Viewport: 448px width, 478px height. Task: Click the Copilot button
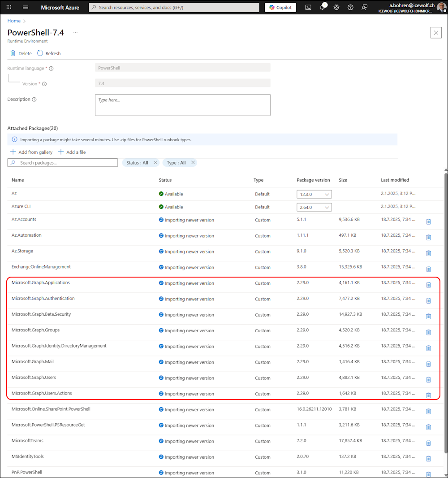(x=280, y=7)
